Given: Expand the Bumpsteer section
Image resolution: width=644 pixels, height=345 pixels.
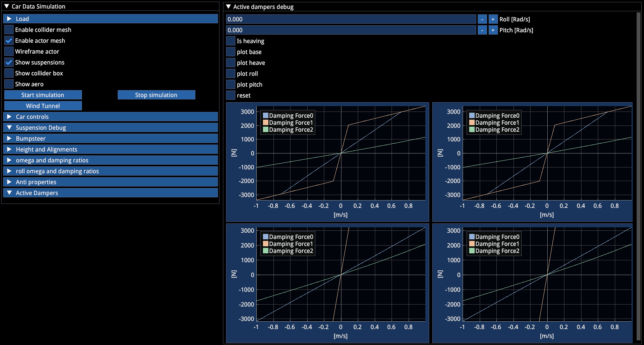Looking at the screenshot, I should (111, 138).
